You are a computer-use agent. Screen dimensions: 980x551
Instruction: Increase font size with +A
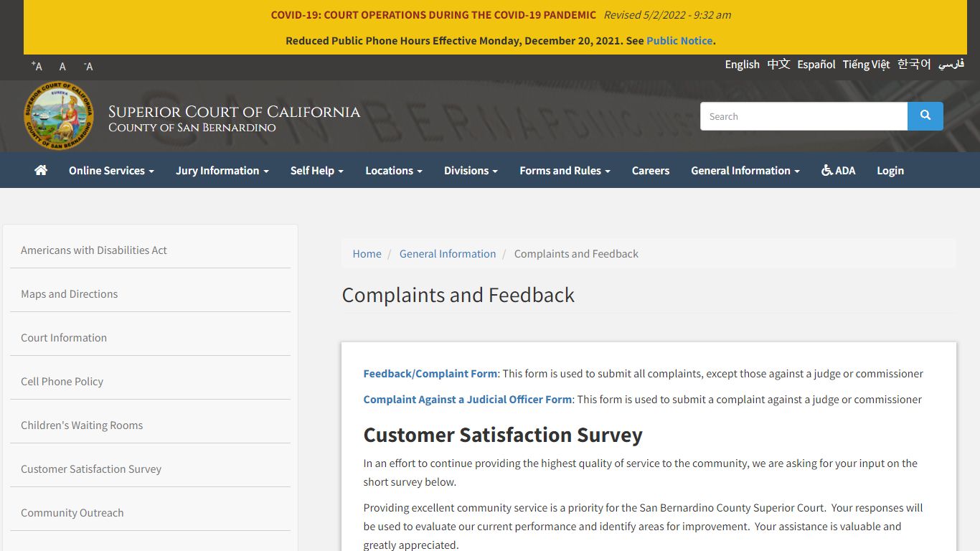click(37, 66)
